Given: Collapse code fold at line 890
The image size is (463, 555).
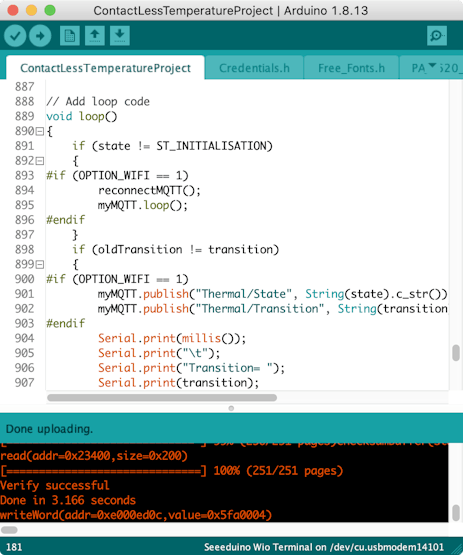Looking at the screenshot, I should pyautogui.click(x=40, y=132).
